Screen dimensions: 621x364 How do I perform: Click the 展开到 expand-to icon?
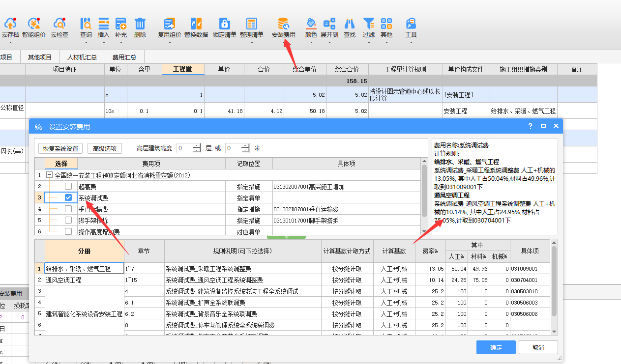329,25
